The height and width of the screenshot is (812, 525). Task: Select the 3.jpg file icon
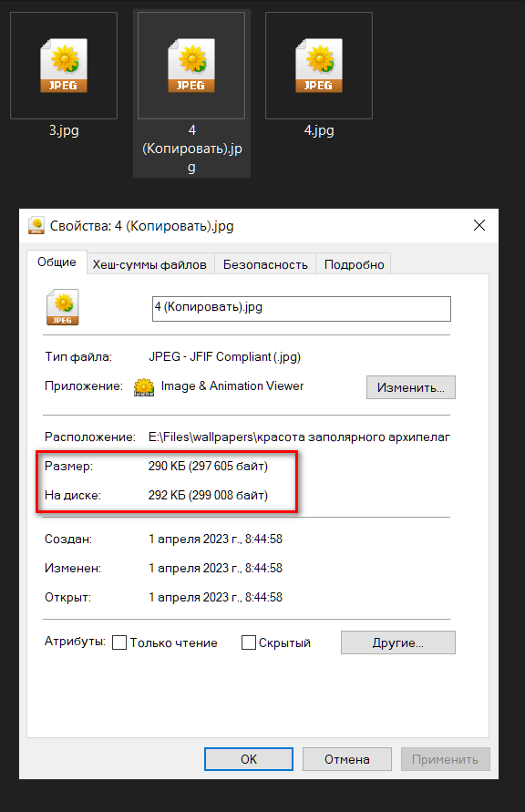(x=64, y=66)
